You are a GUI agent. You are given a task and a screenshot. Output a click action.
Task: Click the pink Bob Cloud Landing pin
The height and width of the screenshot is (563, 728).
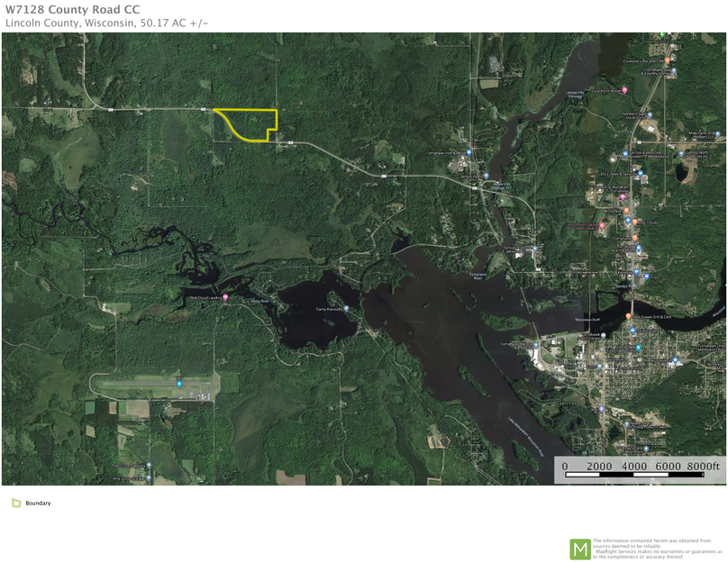[225, 298]
